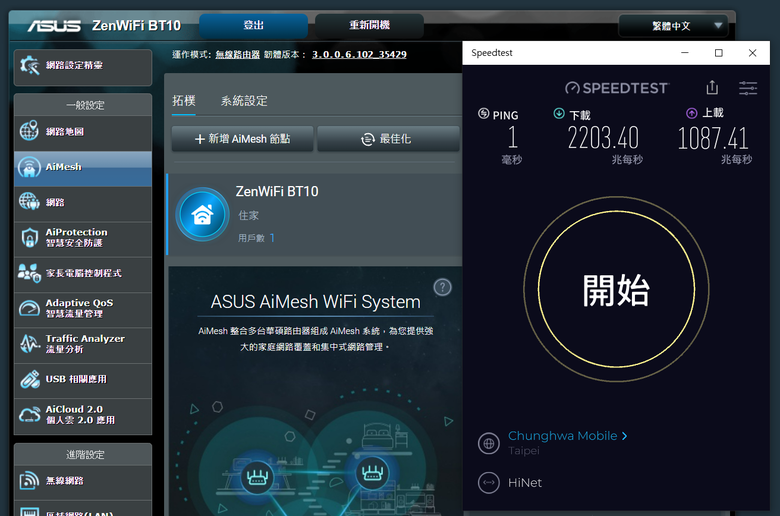Screen dimensions: 780x516
Task: Click the ASUS logo in router header
Action: coord(54,25)
